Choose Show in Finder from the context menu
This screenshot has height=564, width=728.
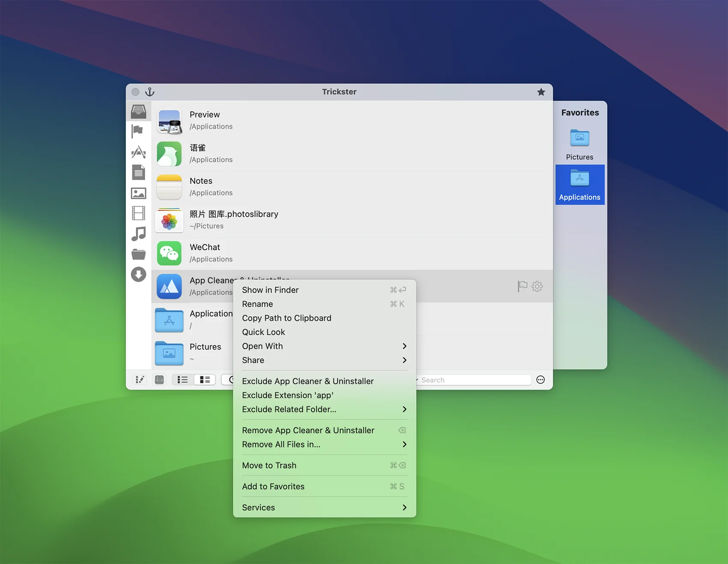point(324,290)
